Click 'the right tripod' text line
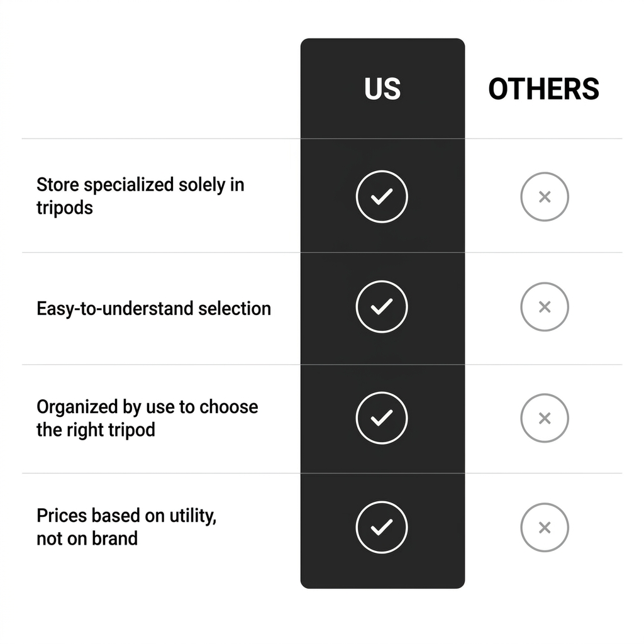This screenshot has width=644, height=644. (96, 430)
